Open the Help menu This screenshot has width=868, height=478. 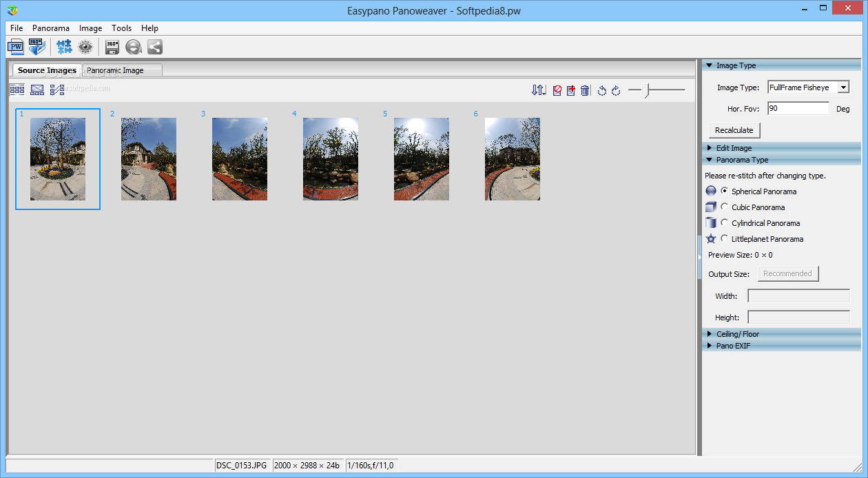[x=149, y=28]
